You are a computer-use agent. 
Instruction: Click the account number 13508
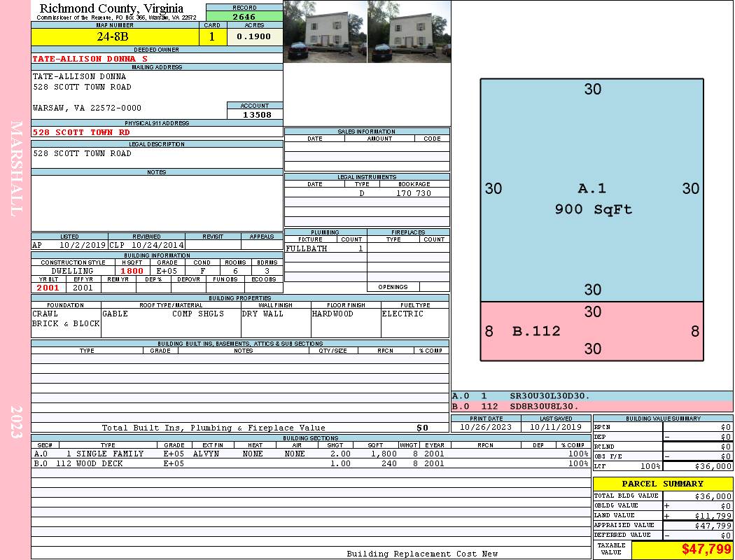point(255,114)
